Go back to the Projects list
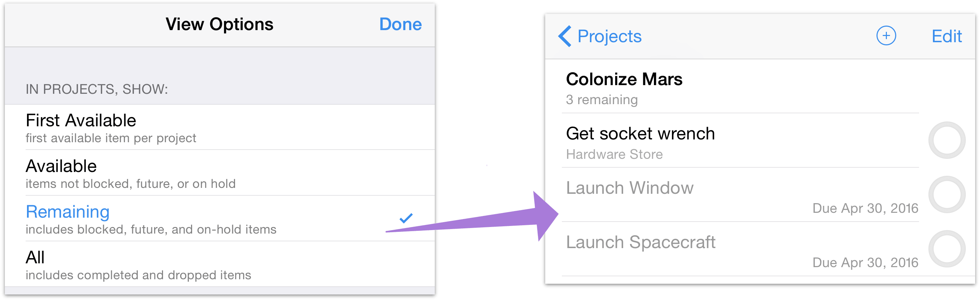 click(x=609, y=36)
